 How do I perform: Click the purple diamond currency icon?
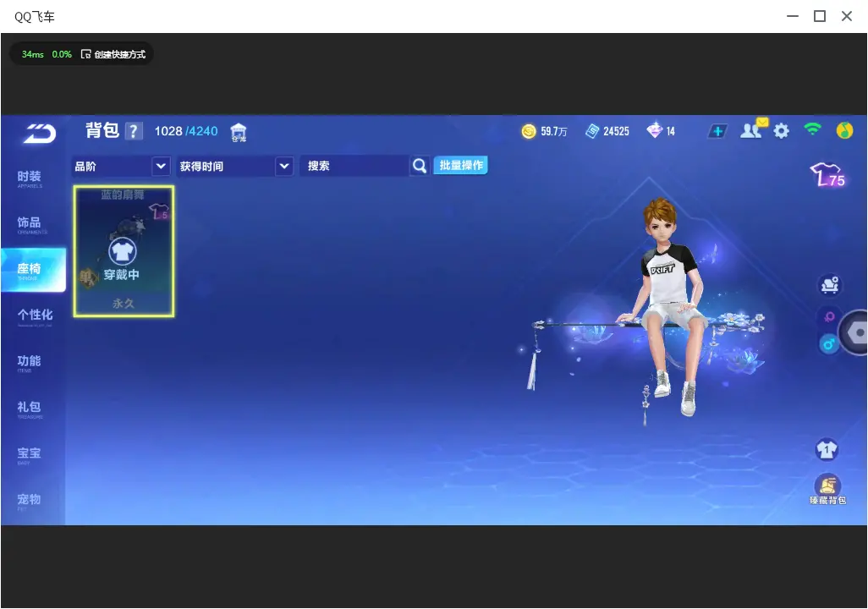coord(654,130)
